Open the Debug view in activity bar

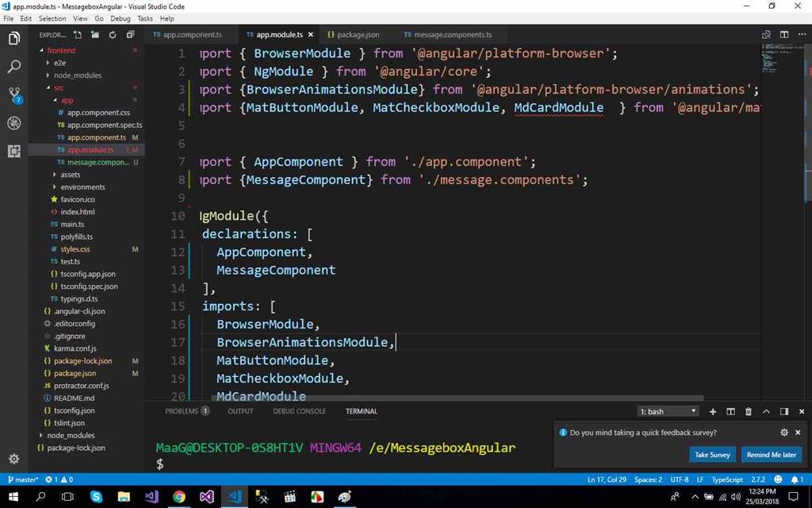tap(14, 123)
